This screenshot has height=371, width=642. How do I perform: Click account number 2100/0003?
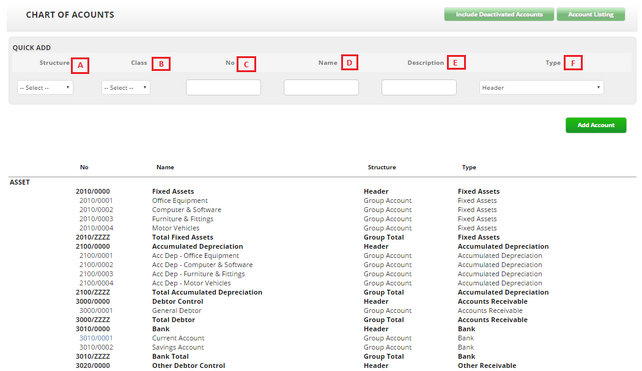[96, 274]
